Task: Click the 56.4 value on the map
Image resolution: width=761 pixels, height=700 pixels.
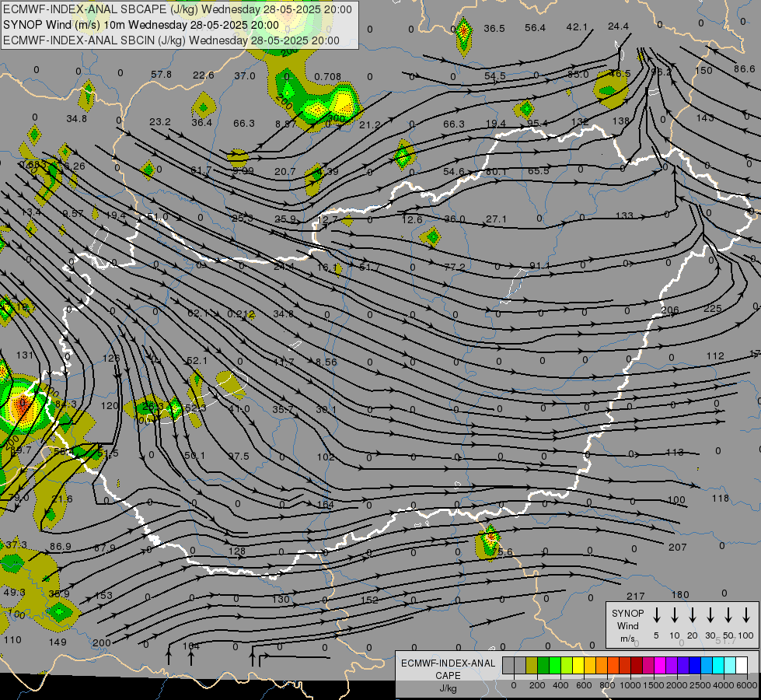Action: (535, 28)
